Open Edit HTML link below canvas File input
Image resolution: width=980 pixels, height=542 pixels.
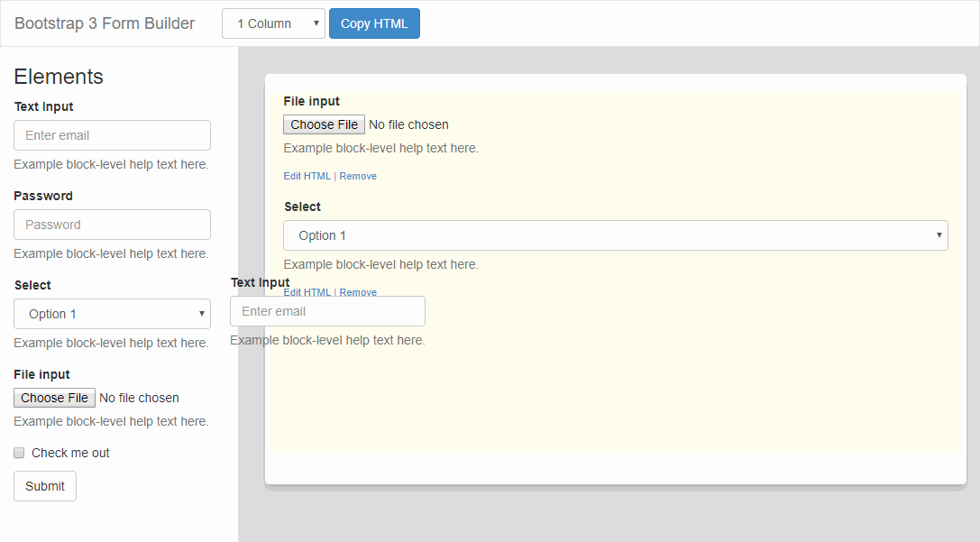pyautogui.click(x=307, y=176)
